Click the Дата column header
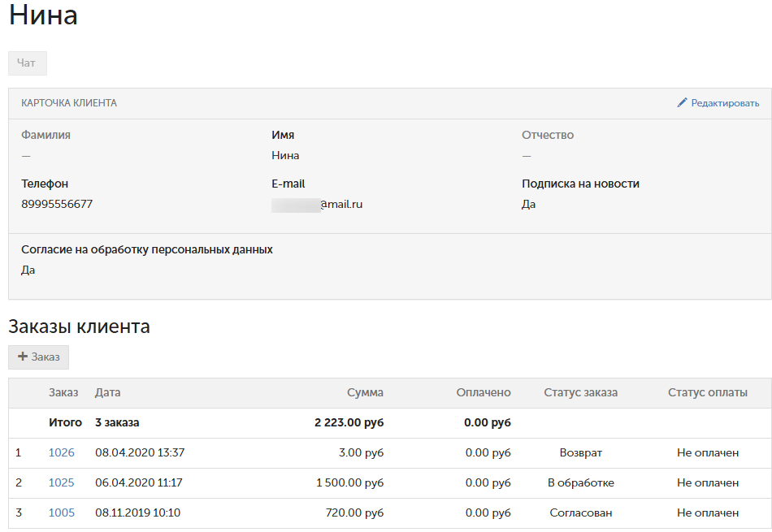 click(107, 392)
